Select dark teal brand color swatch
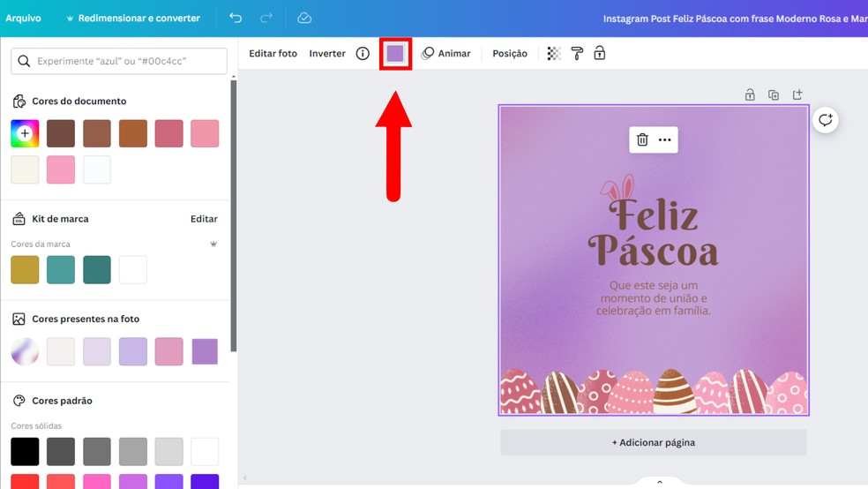868x489 pixels. point(97,270)
